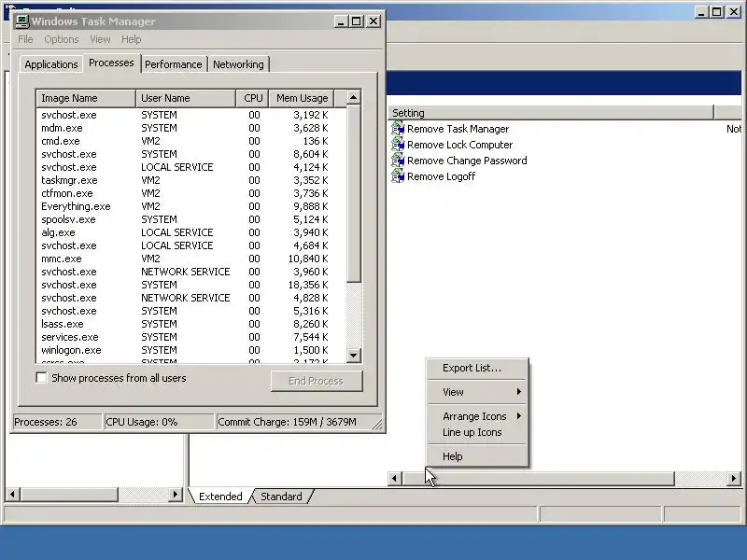Viewport: 747px width, 560px height.
Task: Select the ctfmon.exe process row
Action: (x=191, y=193)
